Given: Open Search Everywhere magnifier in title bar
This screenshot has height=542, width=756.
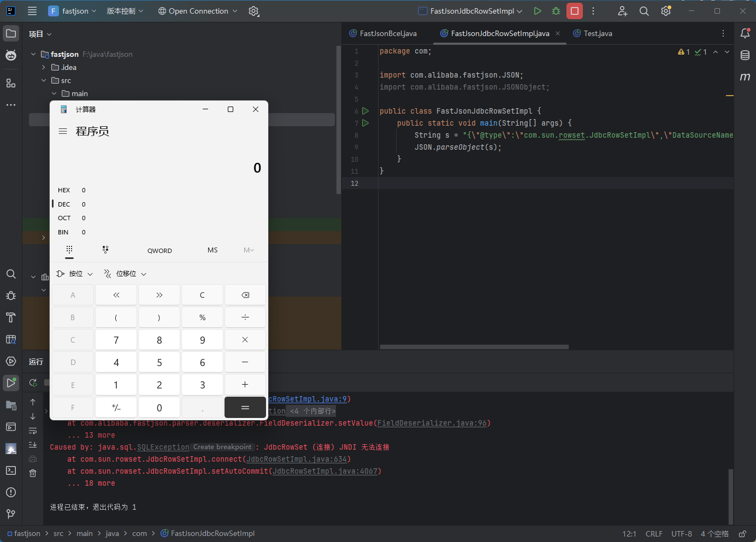Looking at the screenshot, I should tap(644, 11).
